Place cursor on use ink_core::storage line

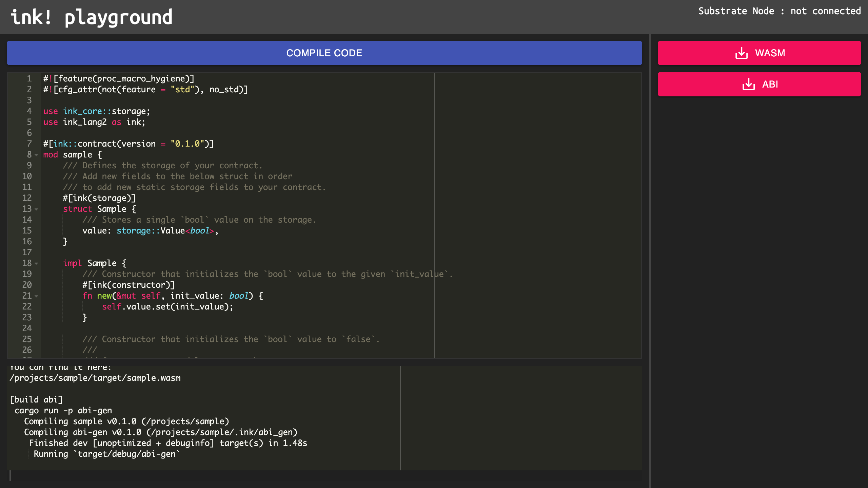97,111
